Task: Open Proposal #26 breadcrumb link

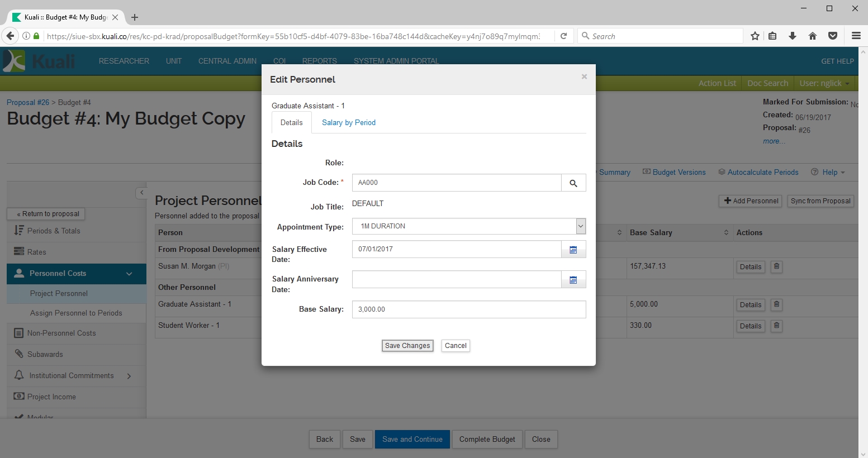Action: (28, 103)
